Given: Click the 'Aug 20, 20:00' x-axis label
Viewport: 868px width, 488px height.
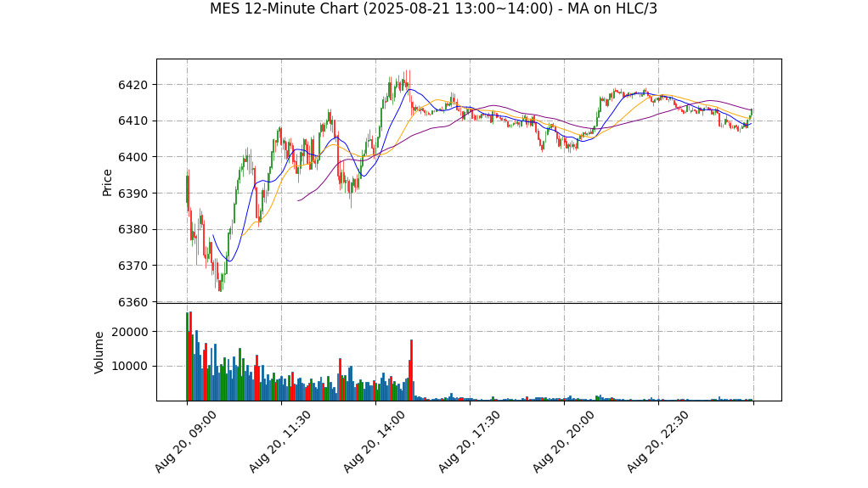Looking at the screenshot, I should pos(563,441).
